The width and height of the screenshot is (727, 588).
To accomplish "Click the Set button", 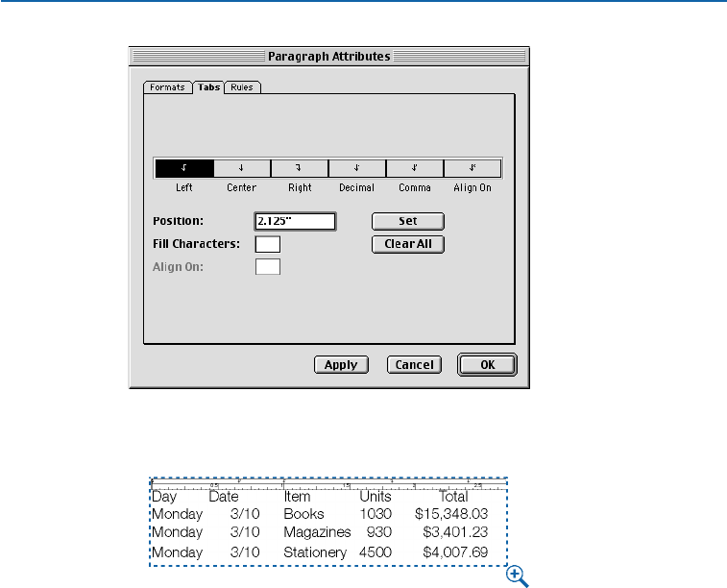I will 408,221.
